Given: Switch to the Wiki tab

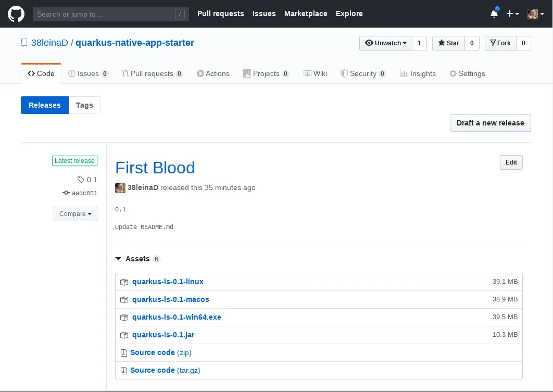Looking at the screenshot, I should 316,73.
